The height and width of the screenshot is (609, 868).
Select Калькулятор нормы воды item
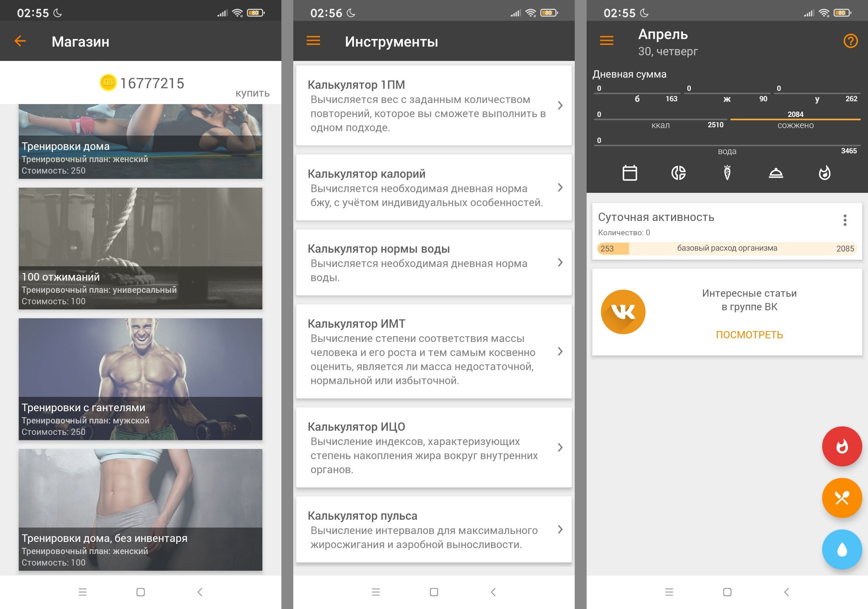click(x=433, y=263)
